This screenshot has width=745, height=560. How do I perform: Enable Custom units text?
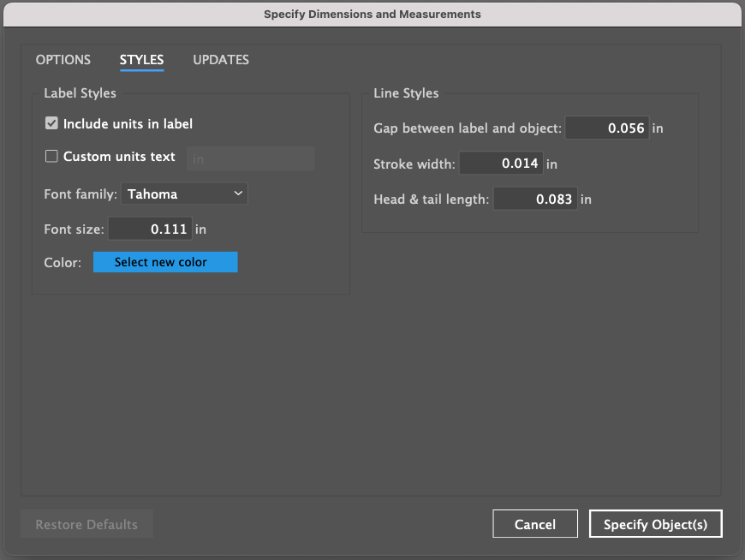[51, 157]
